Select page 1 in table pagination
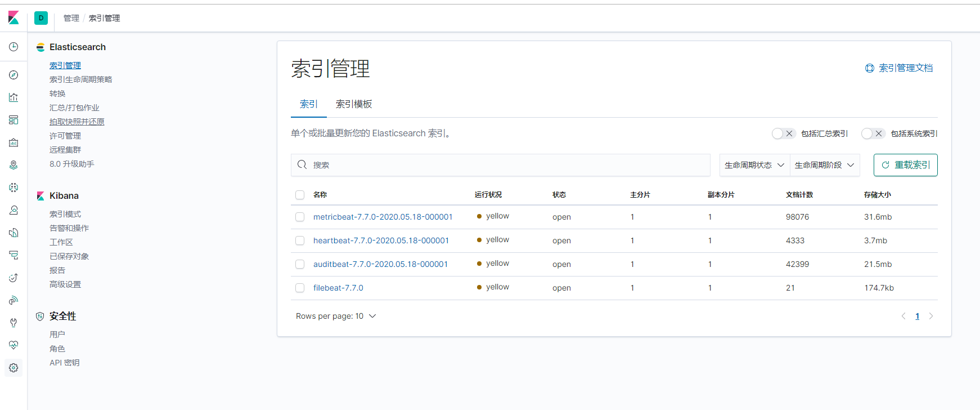The height and width of the screenshot is (410, 980). click(x=918, y=316)
